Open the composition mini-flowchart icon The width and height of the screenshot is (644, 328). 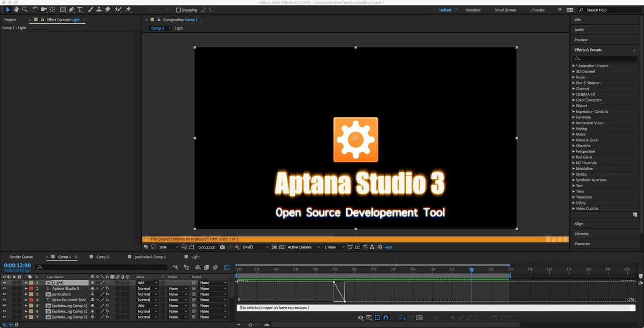pos(175,268)
